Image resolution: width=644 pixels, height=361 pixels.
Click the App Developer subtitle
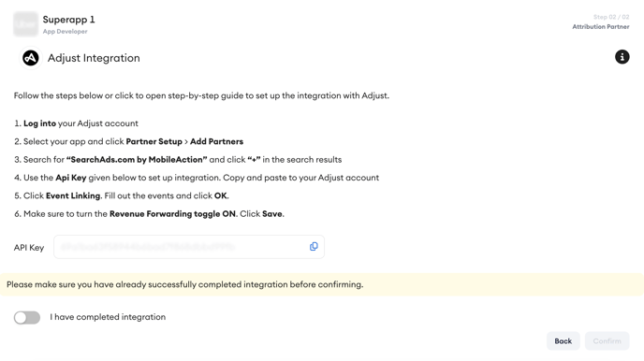pos(65,32)
